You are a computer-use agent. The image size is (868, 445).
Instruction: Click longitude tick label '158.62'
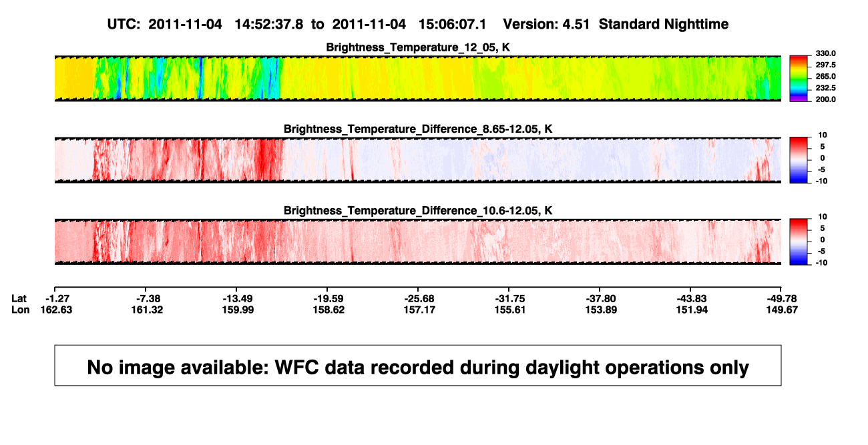click(x=329, y=310)
